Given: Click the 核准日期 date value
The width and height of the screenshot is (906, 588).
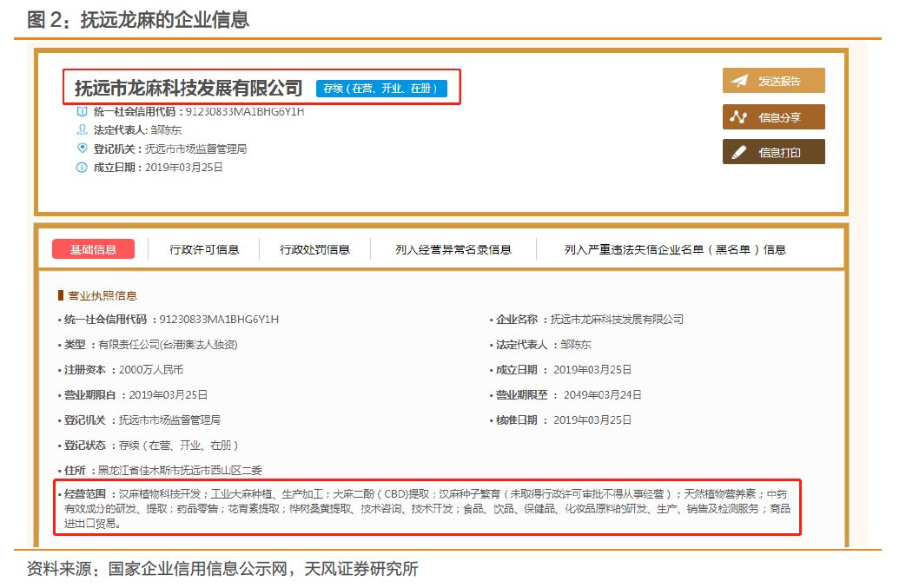Looking at the screenshot, I should click(592, 420).
